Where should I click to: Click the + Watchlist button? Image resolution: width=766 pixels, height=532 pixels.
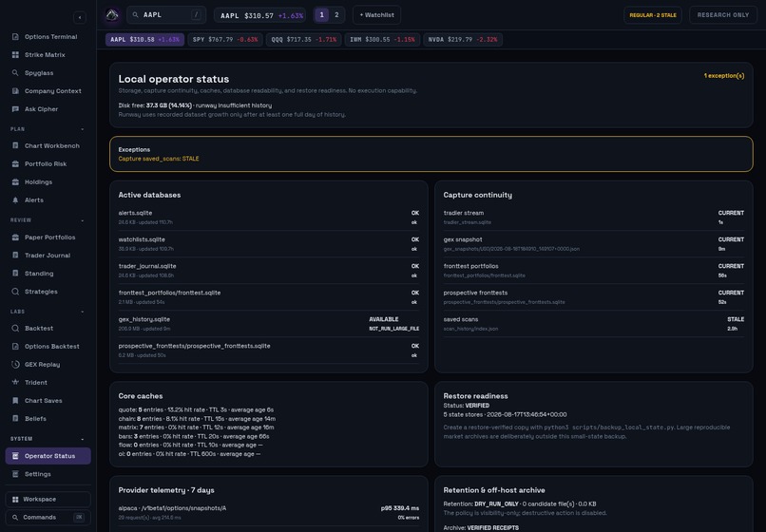[x=376, y=15]
